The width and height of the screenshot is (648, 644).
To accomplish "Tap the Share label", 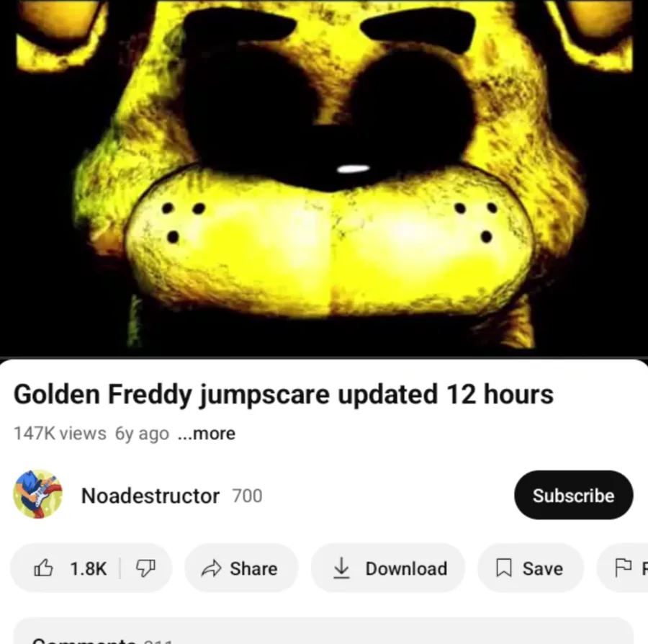I will 253,569.
